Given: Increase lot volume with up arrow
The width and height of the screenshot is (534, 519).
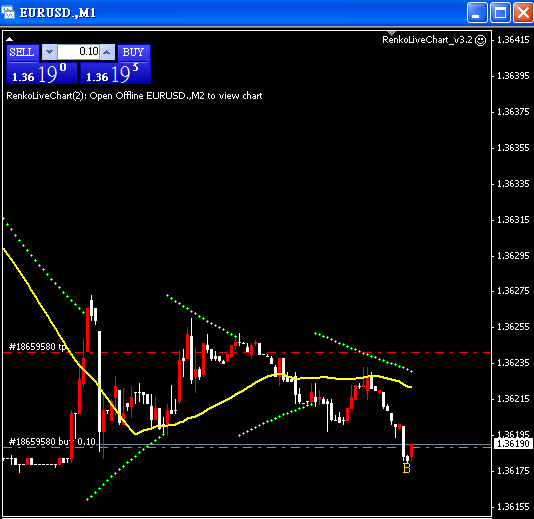Looking at the screenshot, I should [107, 52].
